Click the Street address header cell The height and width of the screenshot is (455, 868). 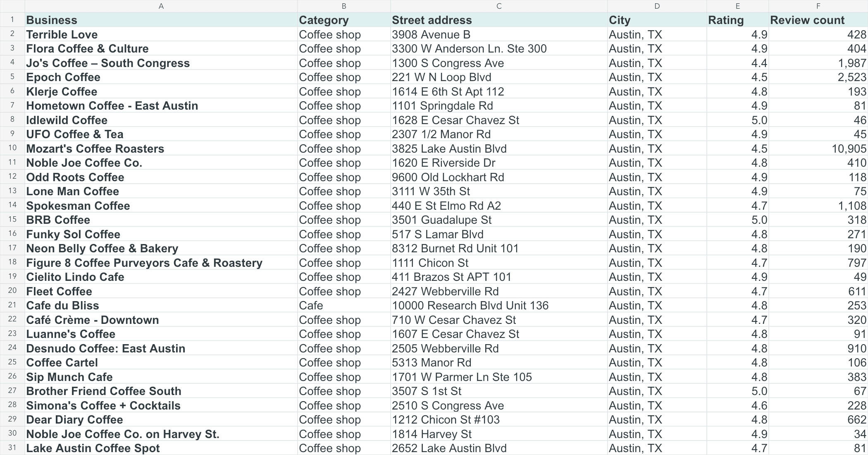tap(499, 20)
